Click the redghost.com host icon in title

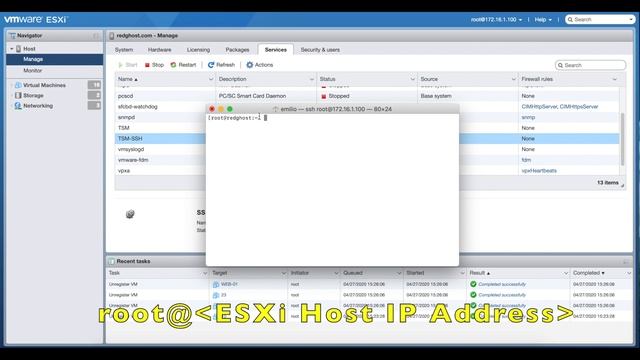click(111, 36)
